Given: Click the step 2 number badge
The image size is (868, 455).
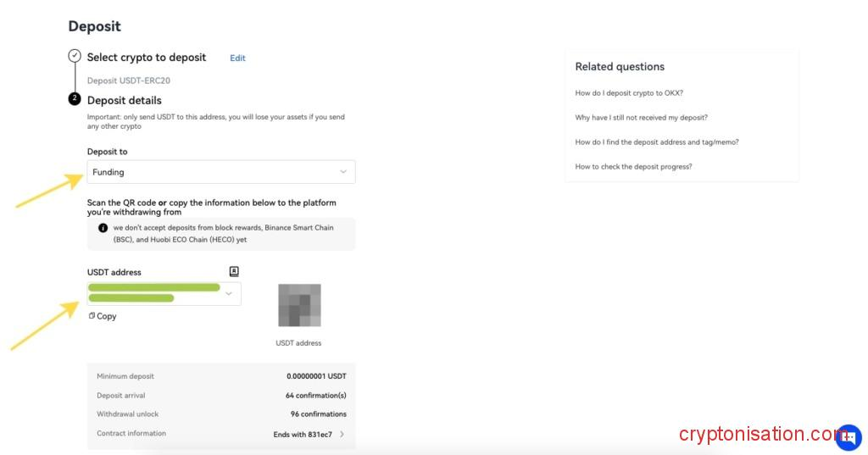Looking at the screenshot, I should coord(75,99).
